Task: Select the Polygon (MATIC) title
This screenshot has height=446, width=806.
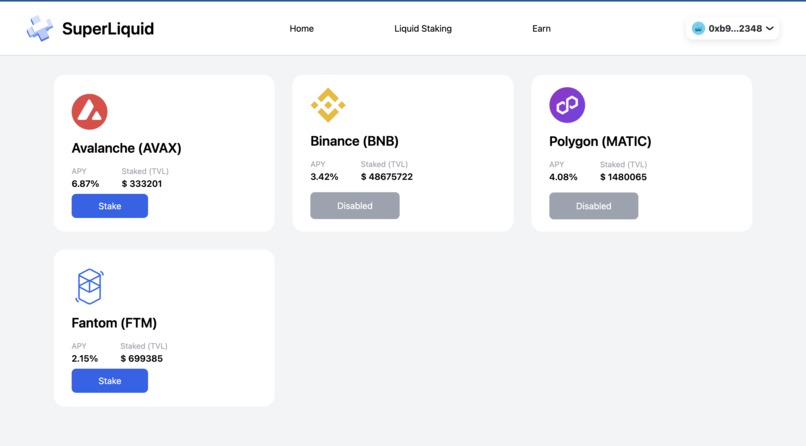Action: (x=600, y=141)
